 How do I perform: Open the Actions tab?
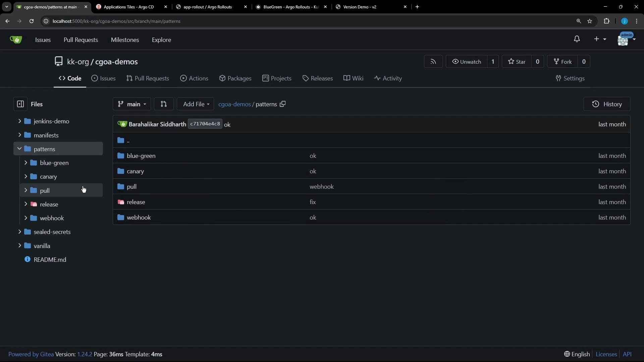194,78
